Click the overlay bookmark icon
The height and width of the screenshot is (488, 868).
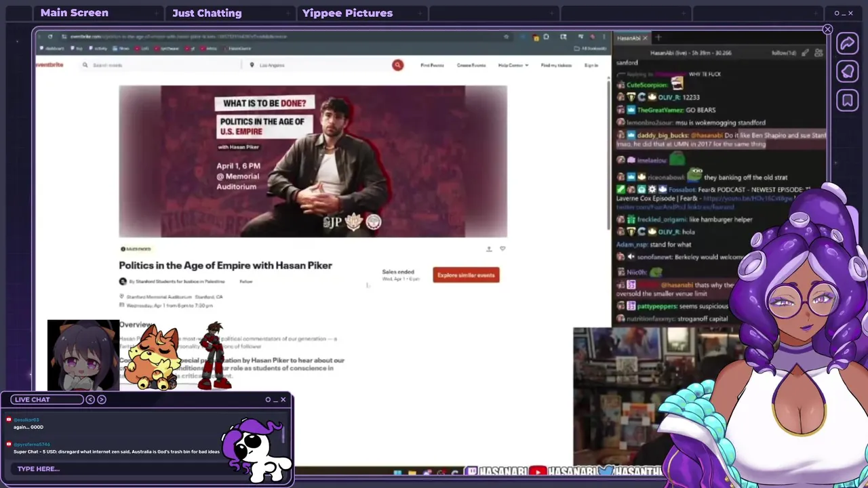848,101
